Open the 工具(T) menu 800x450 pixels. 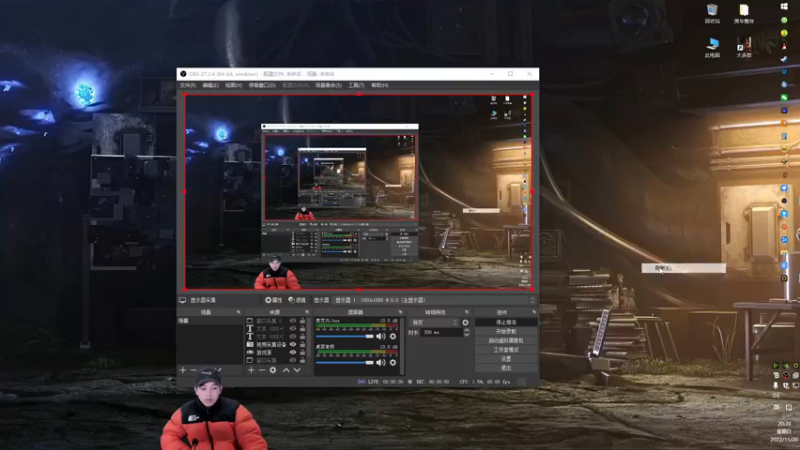tap(356, 85)
